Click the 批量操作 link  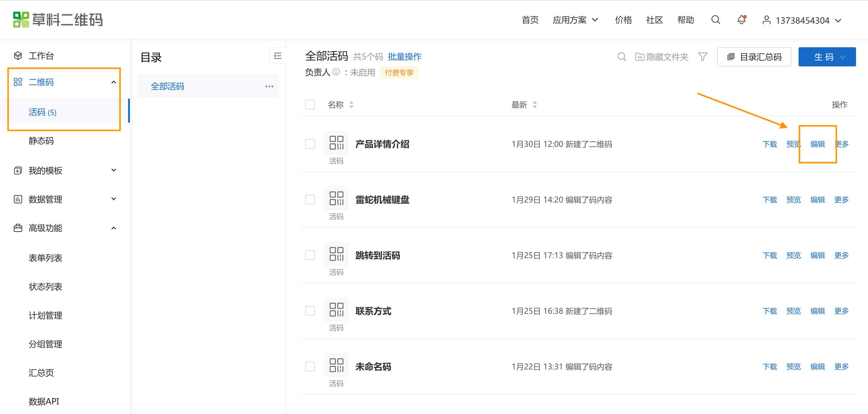(404, 57)
